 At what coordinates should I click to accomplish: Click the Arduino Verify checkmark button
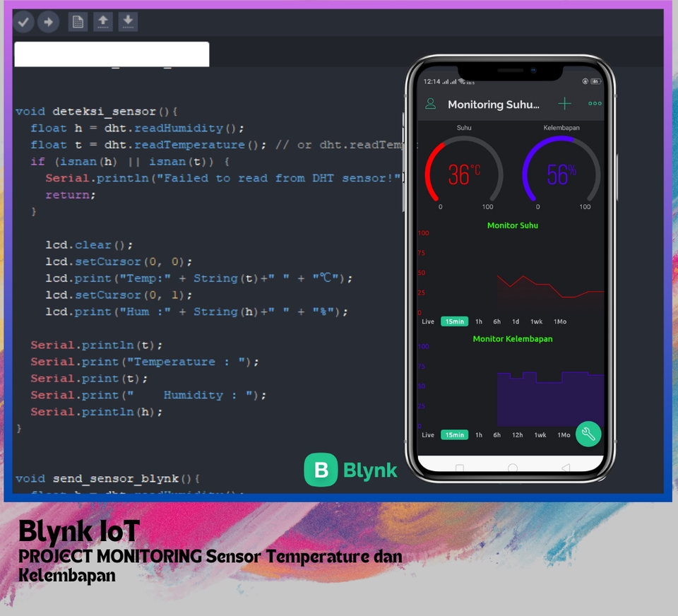[x=24, y=22]
